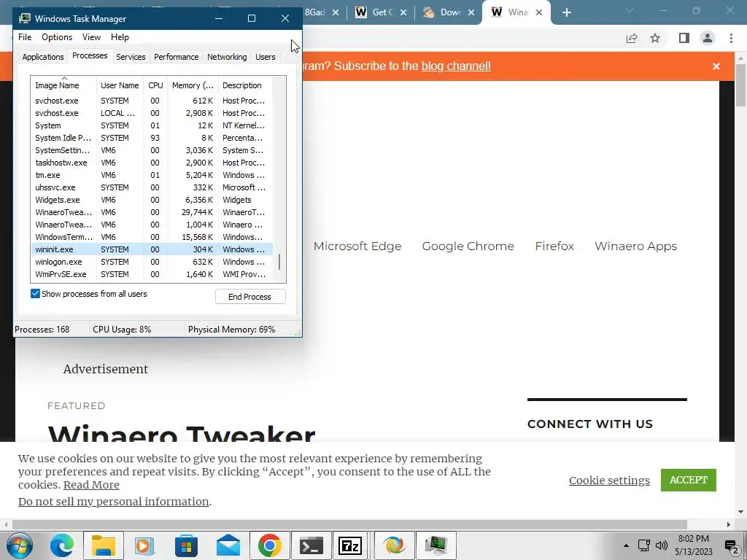Switch to the Networking tab
Viewport: 747px width, 560px height.
click(227, 57)
